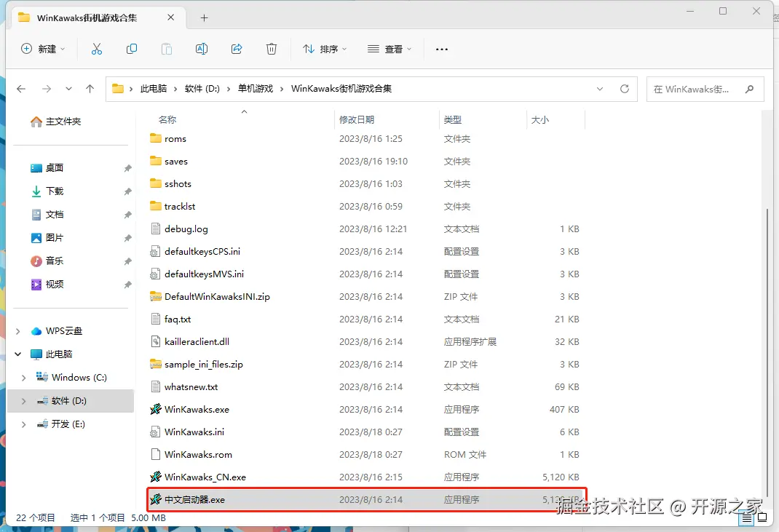Delete the file using trash icon
The height and width of the screenshot is (532, 779).
pyautogui.click(x=271, y=49)
